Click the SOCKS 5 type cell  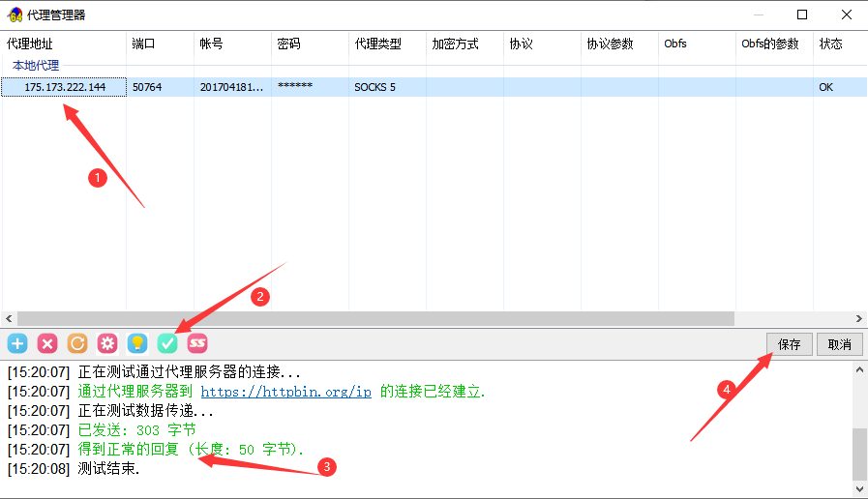click(x=374, y=87)
